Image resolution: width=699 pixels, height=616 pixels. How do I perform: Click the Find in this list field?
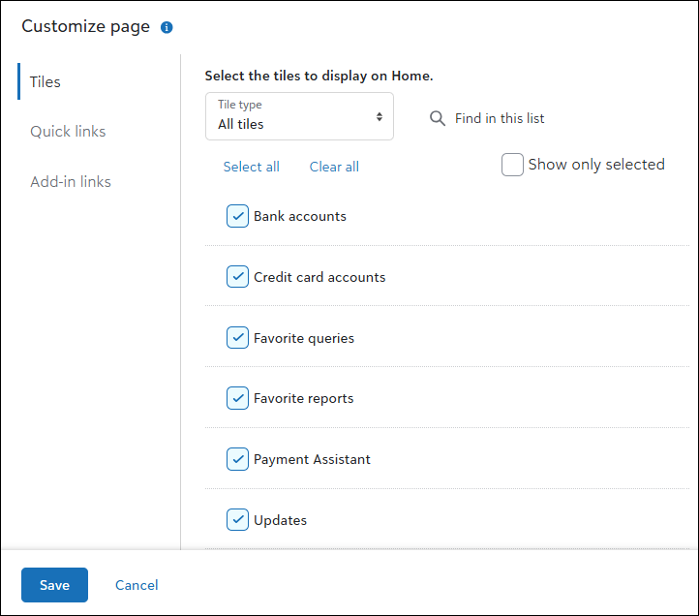pos(500,118)
